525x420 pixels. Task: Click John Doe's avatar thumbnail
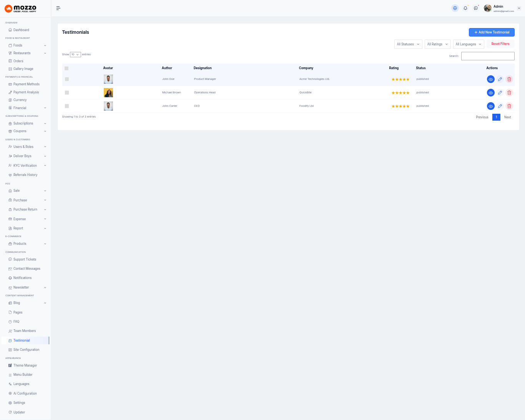coord(108,79)
